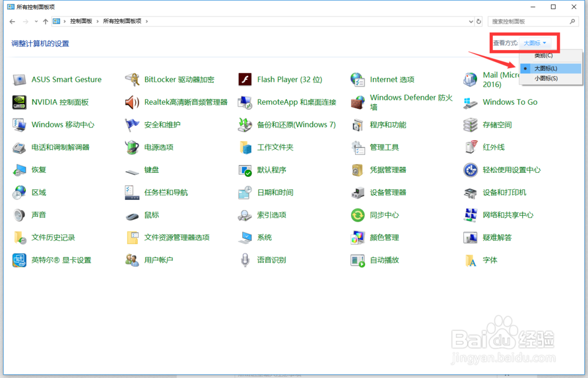Click the back navigation arrow
The width and height of the screenshot is (588, 378).
(x=11, y=21)
